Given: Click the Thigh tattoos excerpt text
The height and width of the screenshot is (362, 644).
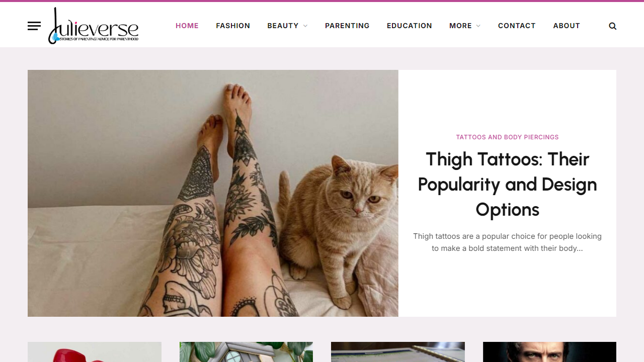Looking at the screenshot, I should click(507, 242).
